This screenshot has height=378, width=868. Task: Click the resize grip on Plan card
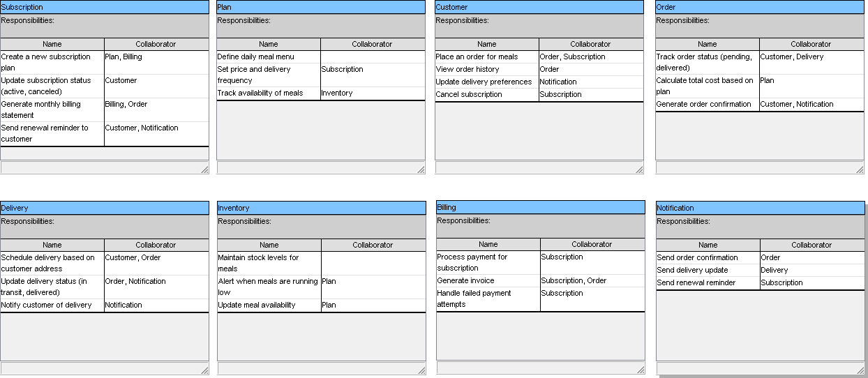(x=421, y=169)
